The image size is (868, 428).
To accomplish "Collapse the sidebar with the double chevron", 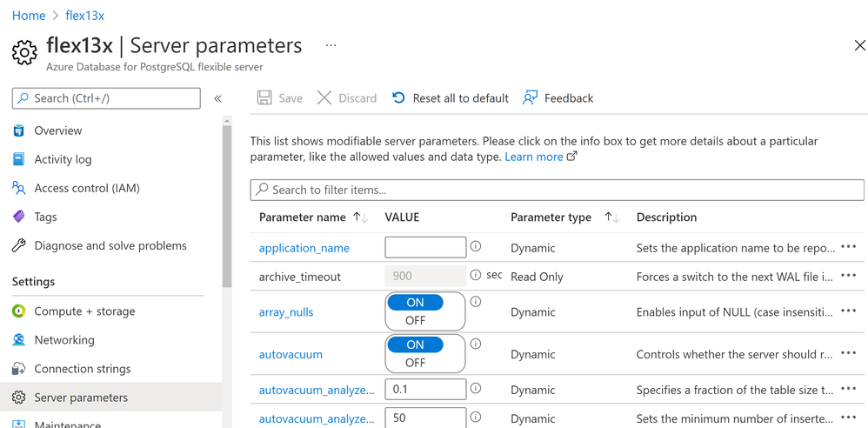I will [217, 98].
